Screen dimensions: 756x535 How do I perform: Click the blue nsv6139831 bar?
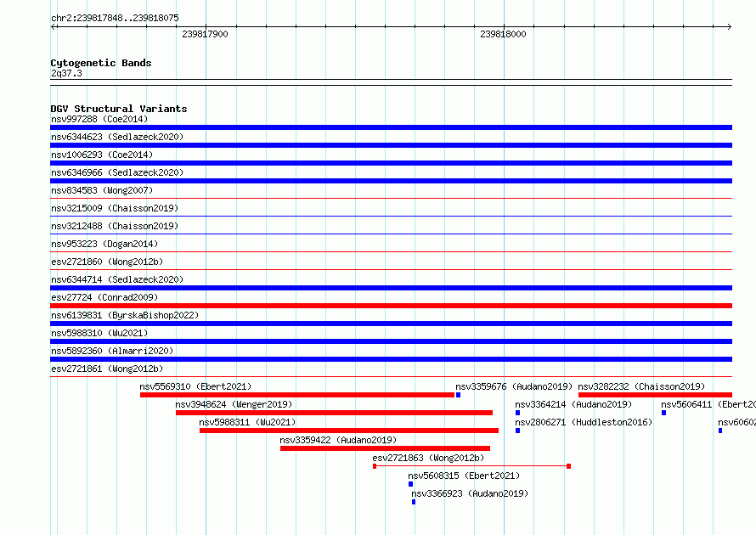pos(391,324)
